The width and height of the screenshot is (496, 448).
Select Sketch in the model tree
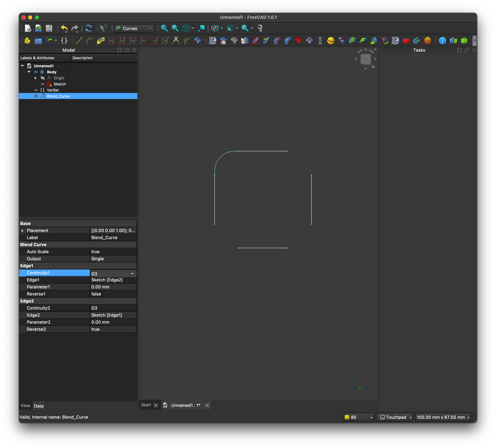[x=60, y=84]
